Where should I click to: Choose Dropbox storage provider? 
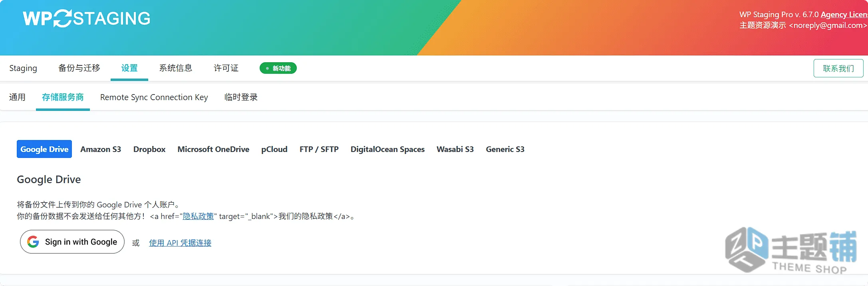(x=149, y=149)
